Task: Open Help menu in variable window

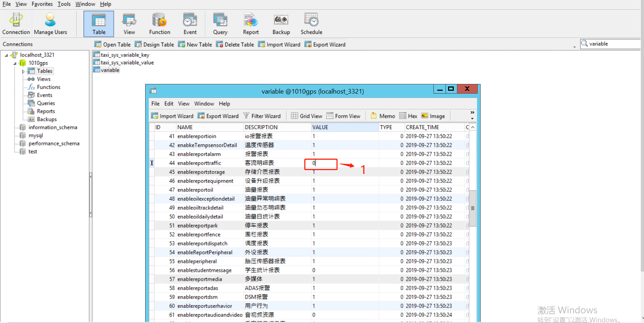Action: tap(225, 104)
